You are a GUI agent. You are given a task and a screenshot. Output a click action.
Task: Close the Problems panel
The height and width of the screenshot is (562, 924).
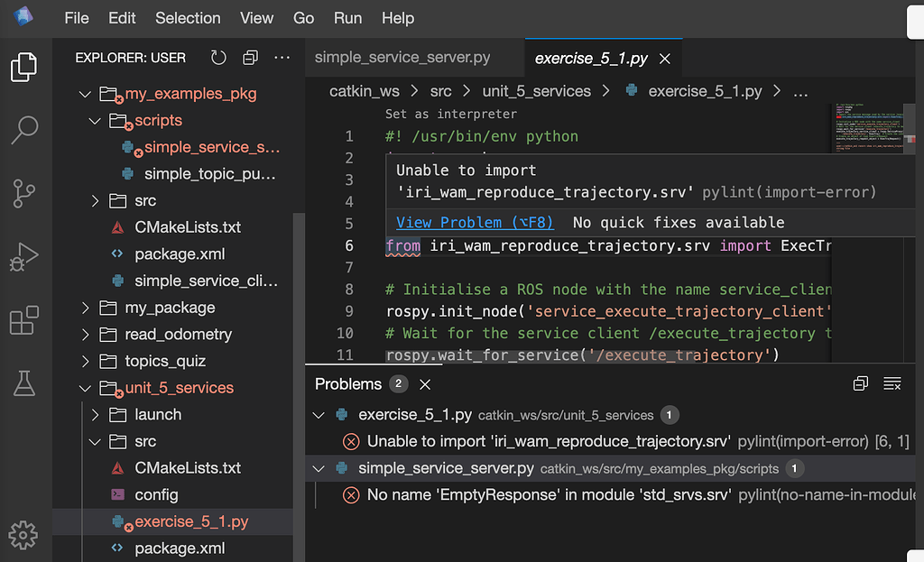[424, 383]
